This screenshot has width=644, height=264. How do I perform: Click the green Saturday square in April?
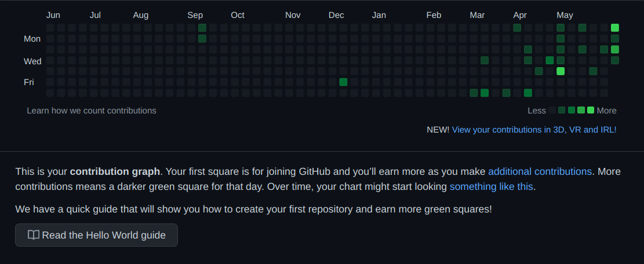click(x=528, y=93)
